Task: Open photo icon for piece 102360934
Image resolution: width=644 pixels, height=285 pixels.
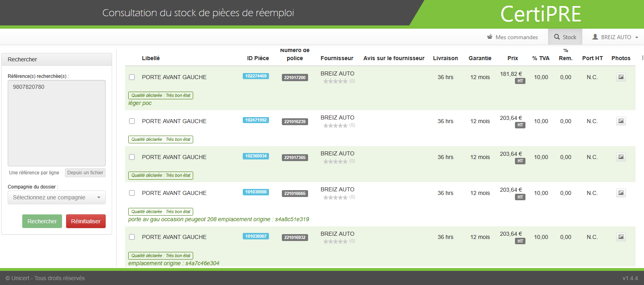Action: pos(621,157)
